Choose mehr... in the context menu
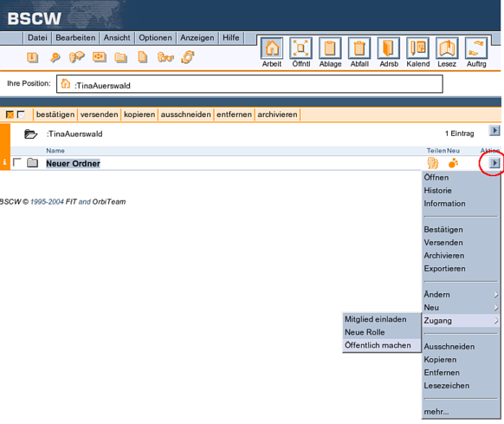Viewport: 504px width, 424px height. click(461, 412)
